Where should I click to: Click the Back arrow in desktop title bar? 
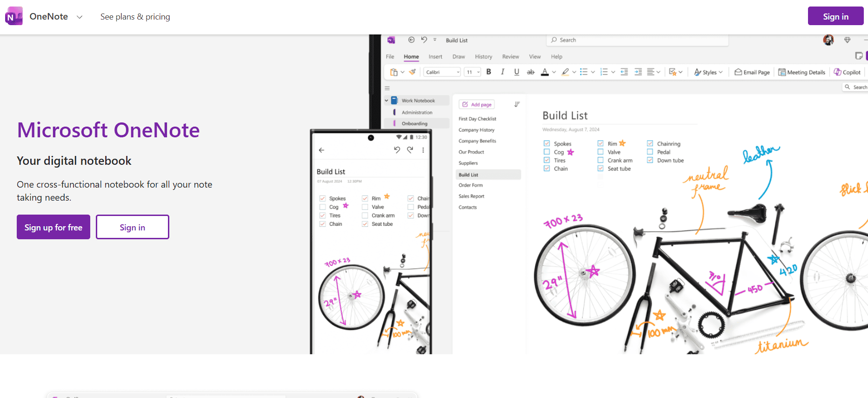click(411, 40)
